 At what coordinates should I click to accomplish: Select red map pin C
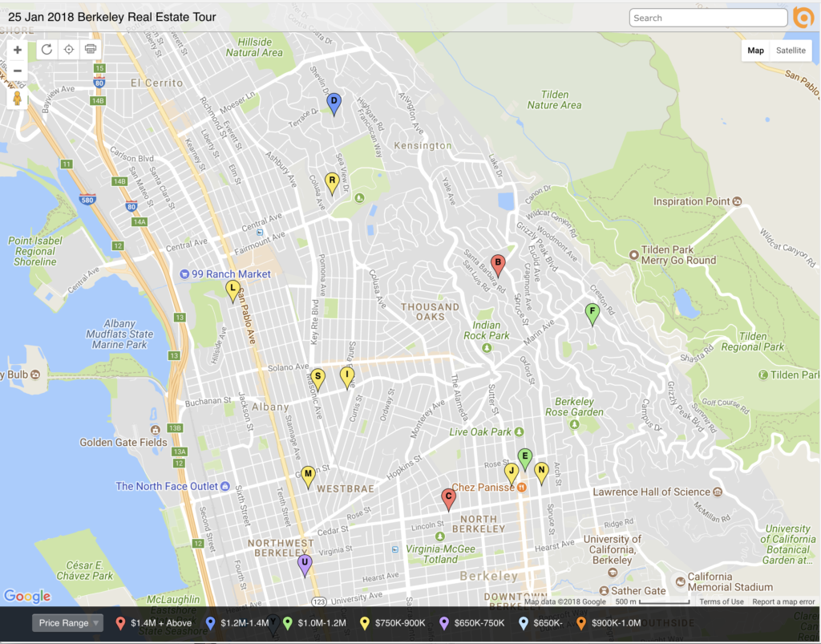coord(448,500)
